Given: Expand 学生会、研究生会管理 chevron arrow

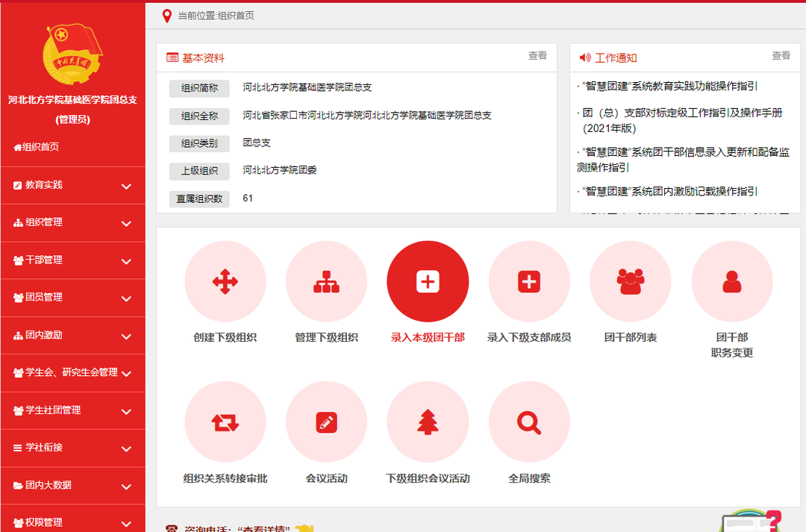Looking at the screenshot, I should point(126,374).
